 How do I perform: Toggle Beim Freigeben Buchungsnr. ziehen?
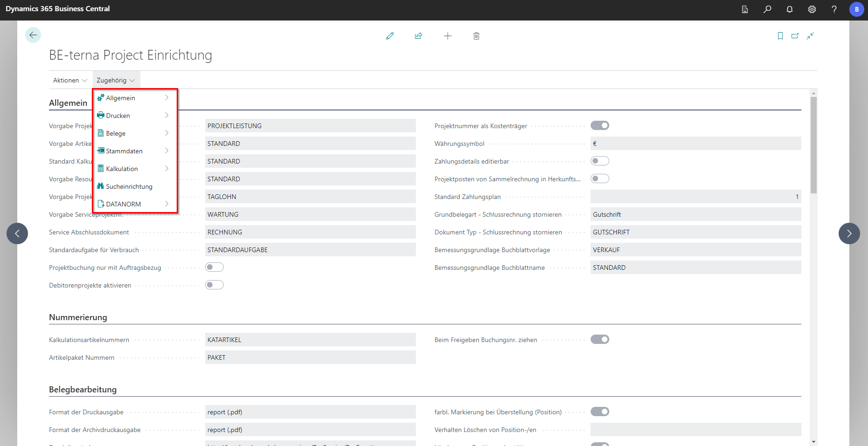[x=600, y=339]
